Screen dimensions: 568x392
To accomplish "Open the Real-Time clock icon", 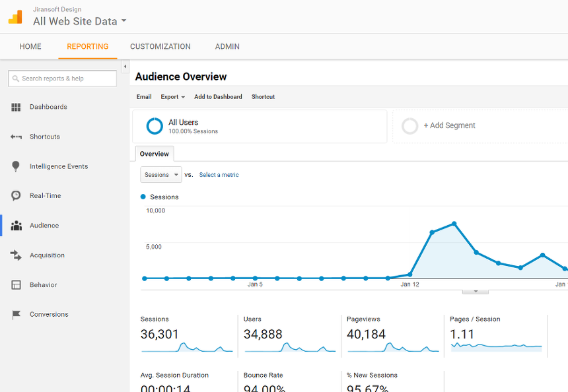I will (x=17, y=196).
